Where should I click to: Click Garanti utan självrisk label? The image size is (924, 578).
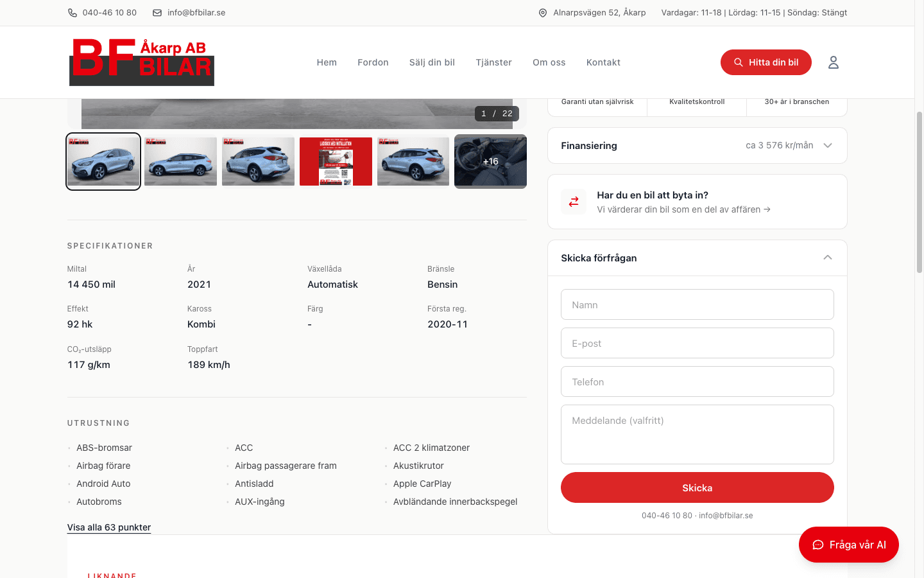point(597,101)
